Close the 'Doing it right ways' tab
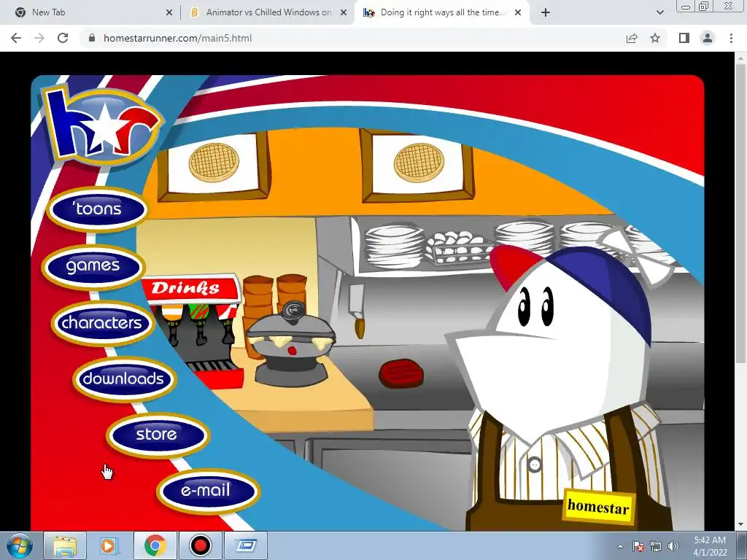 518,12
